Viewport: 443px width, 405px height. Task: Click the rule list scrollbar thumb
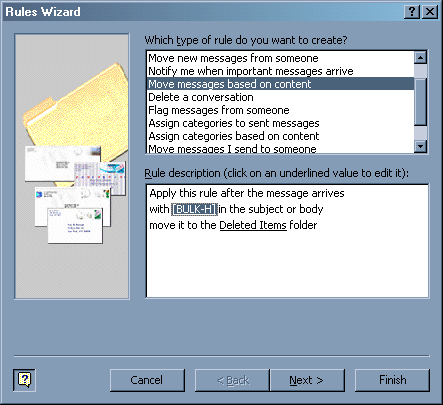[420, 102]
